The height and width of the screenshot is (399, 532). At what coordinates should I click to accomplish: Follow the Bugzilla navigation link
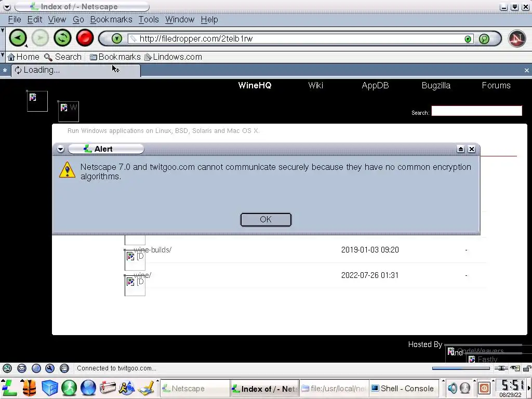tap(436, 86)
